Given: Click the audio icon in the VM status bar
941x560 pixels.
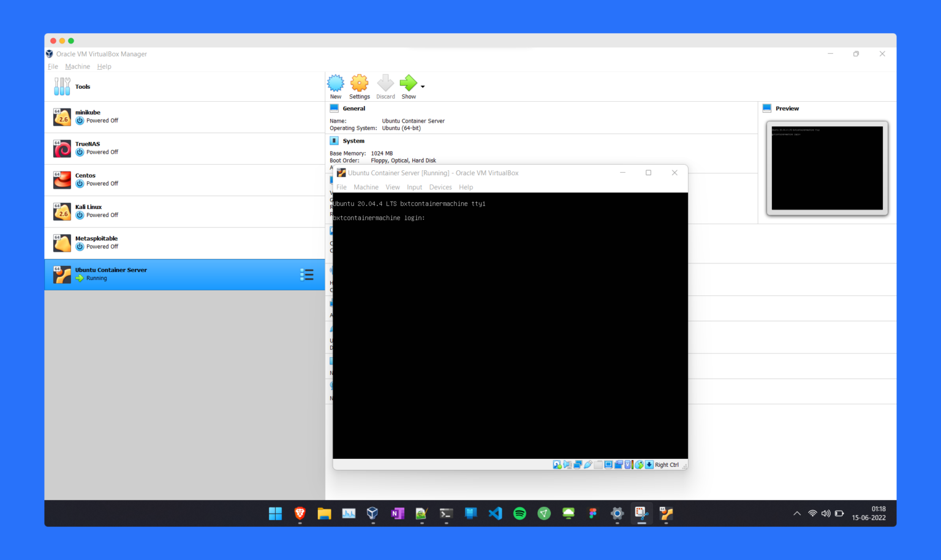Looking at the screenshot, I should coord(567,464).
